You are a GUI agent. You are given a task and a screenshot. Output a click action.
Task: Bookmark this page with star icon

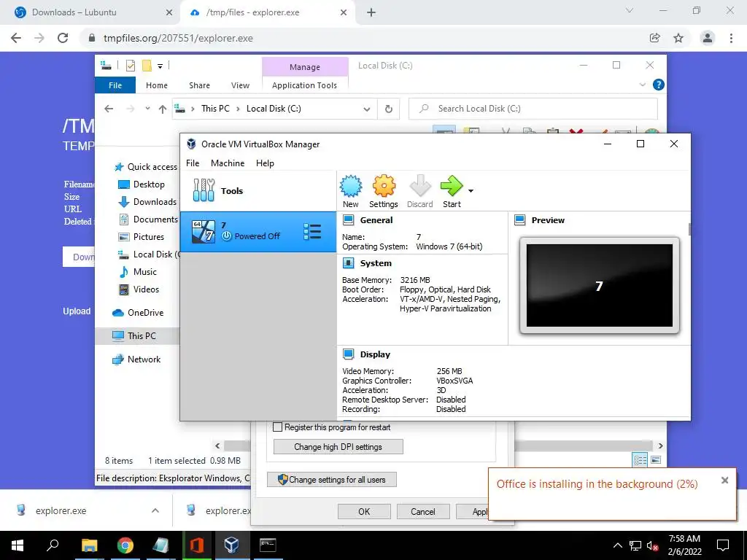[x=678, y=38]
